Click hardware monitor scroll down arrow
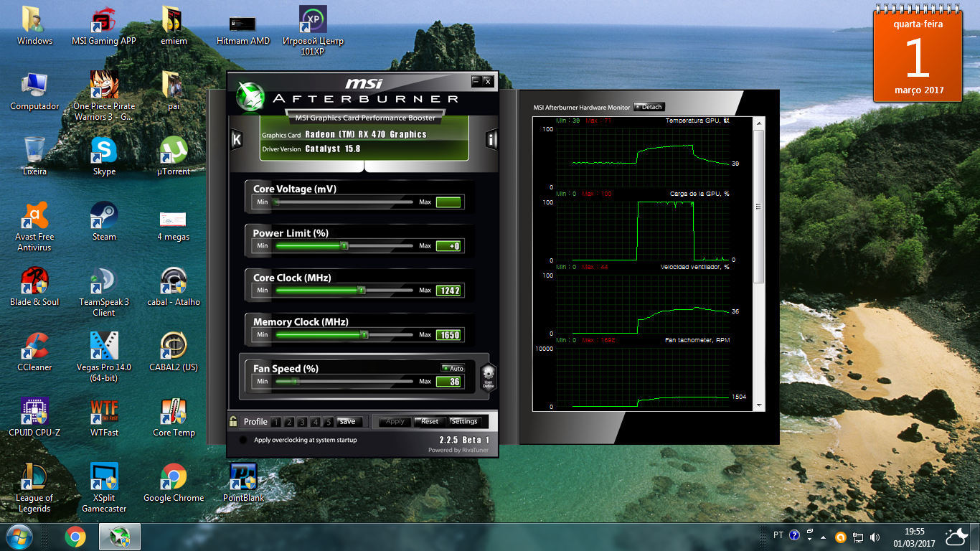This screenshot has width=980, height=551. pos(760,405)
